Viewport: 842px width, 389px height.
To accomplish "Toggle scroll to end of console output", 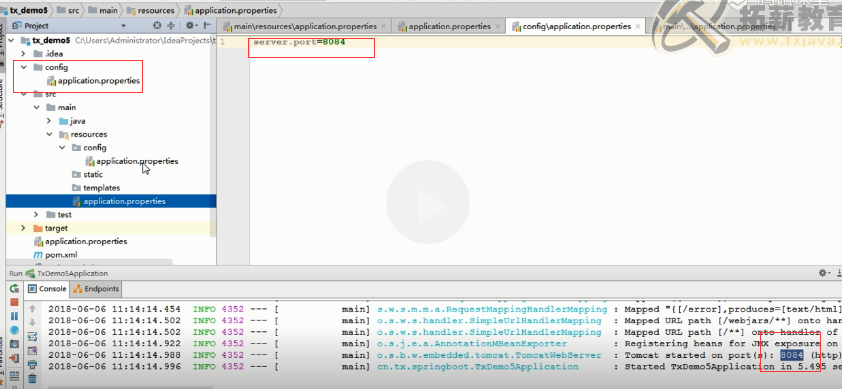I will tap(32, 350).
